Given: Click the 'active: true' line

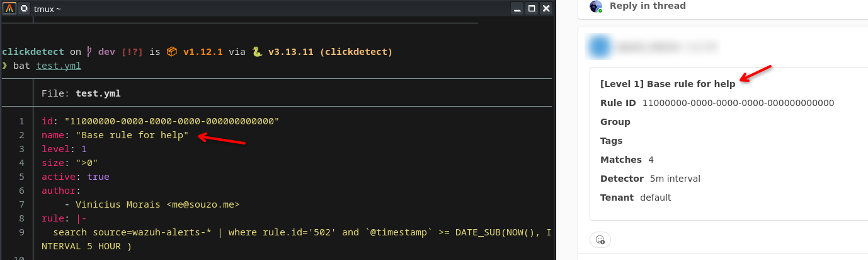Looking at the screenshot, I should 76,177.
